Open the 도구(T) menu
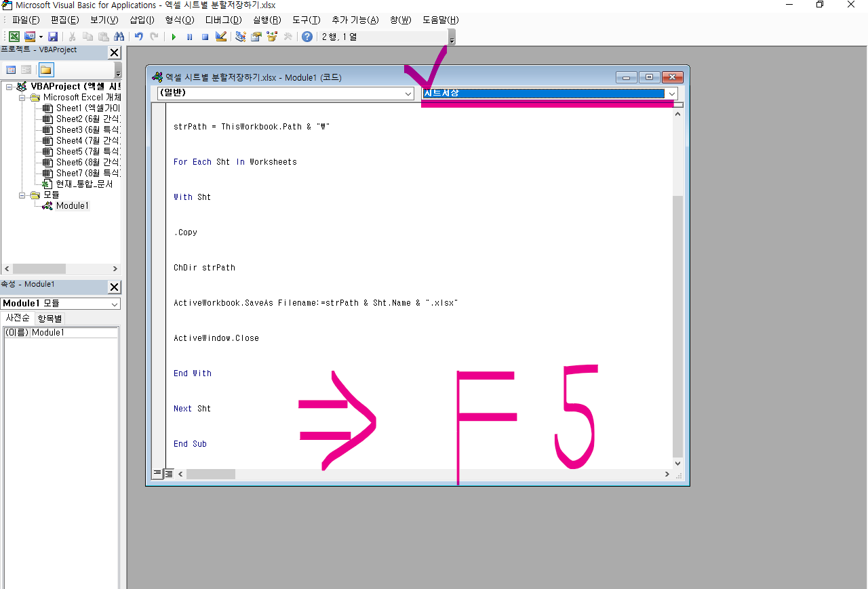This screenshot has height=589, width=868. [x=306, y=20]
